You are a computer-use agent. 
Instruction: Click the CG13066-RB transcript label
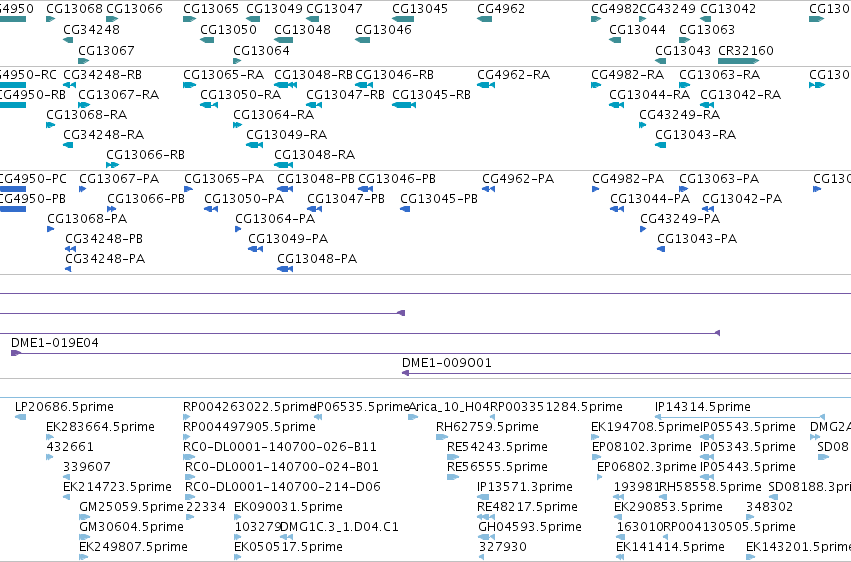pyautogui.click(x=145, y=155)
